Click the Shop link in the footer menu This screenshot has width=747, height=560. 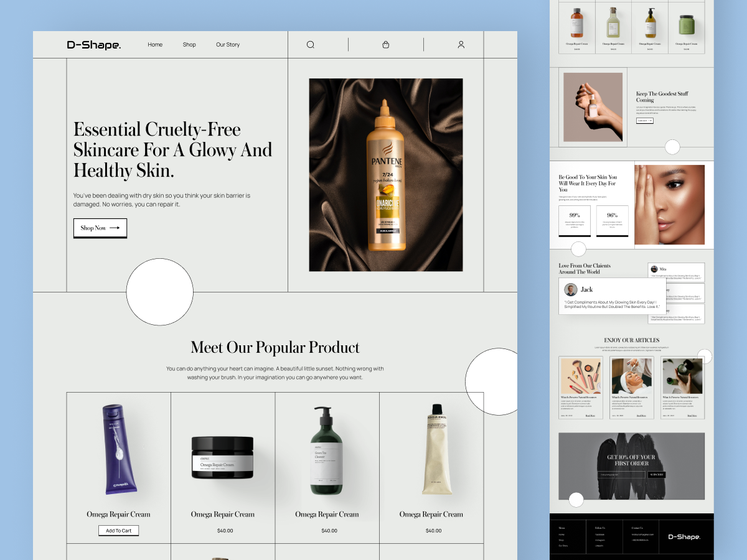pos(561,540)
